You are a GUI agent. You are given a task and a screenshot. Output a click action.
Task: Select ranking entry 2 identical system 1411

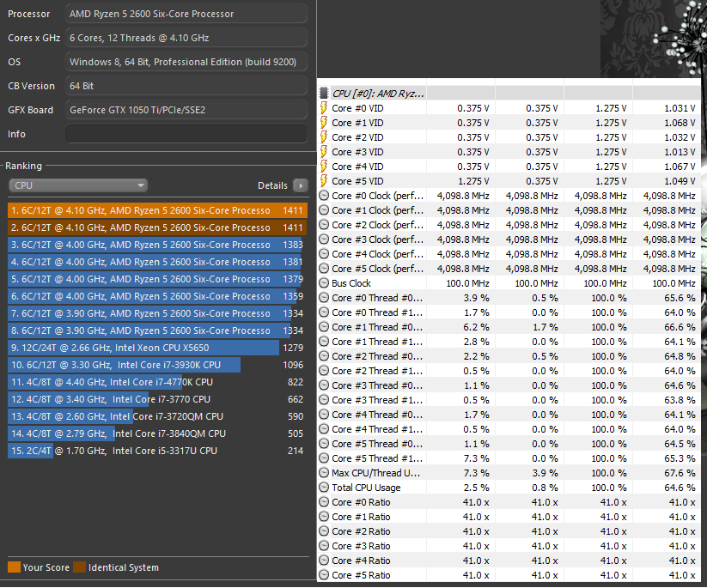(x=157, y=227)
